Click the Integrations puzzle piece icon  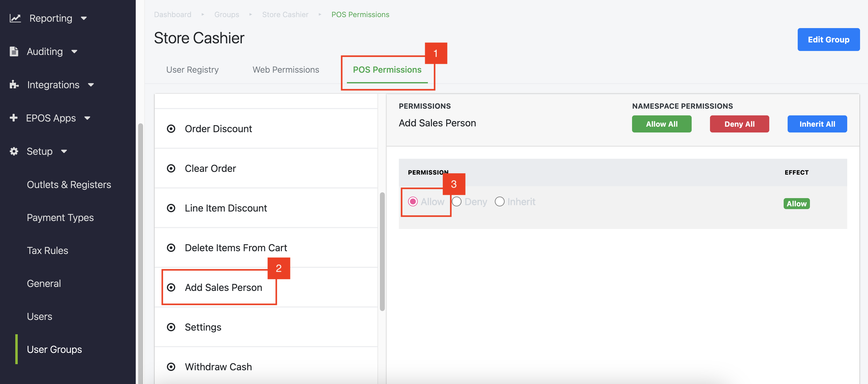(14, 85)
